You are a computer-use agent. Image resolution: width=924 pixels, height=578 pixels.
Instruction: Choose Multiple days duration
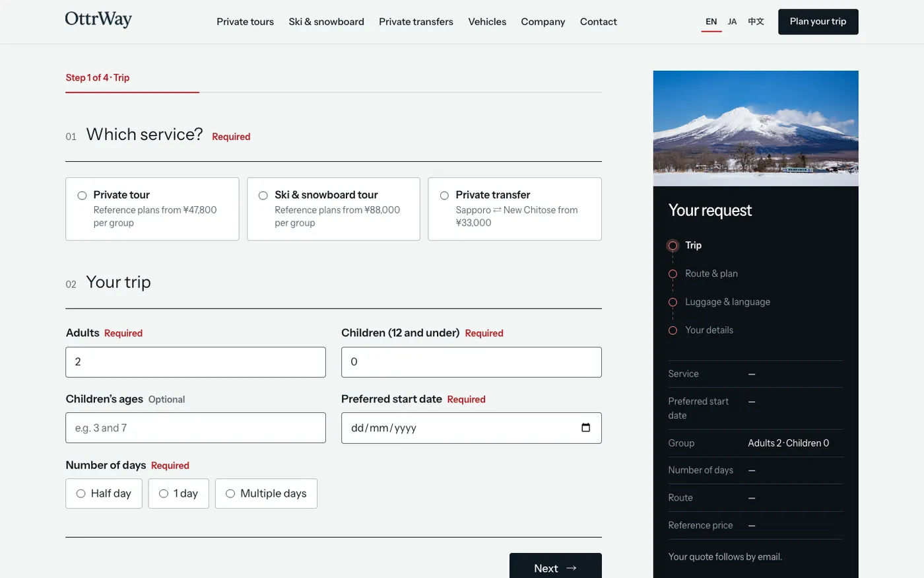[266, 493]
